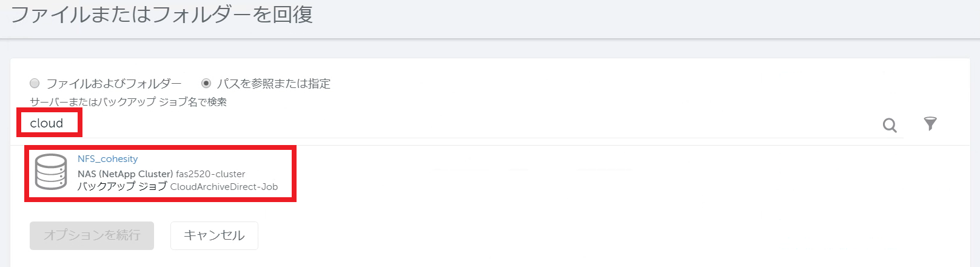Select the ファイルおよびフォルダー radio button

coord(35,83)
